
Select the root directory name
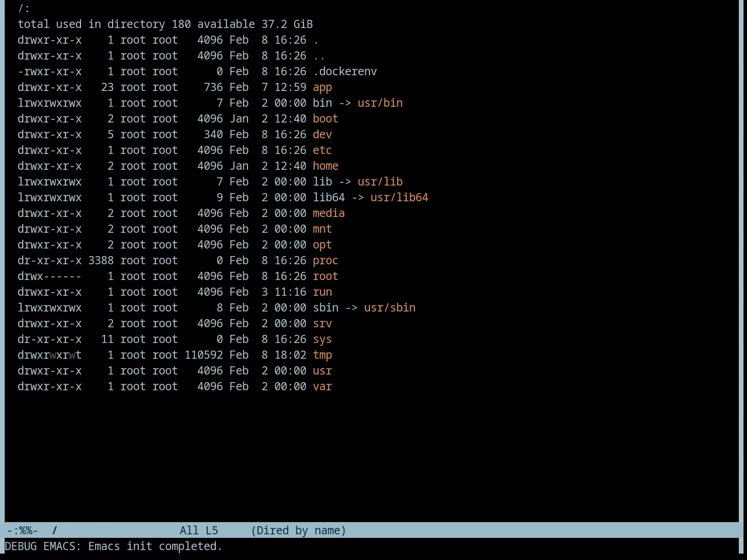click(x=326, y=276)
